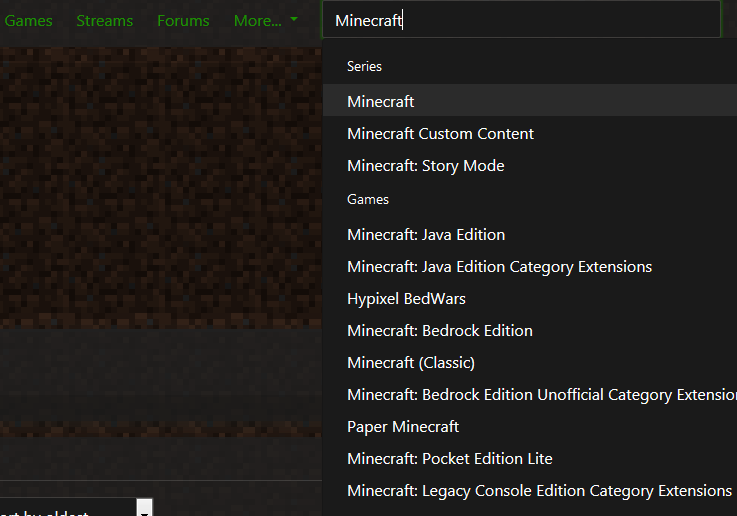Go to the Streams page
This screenshot has width=737, height=516.
[104, 20]
